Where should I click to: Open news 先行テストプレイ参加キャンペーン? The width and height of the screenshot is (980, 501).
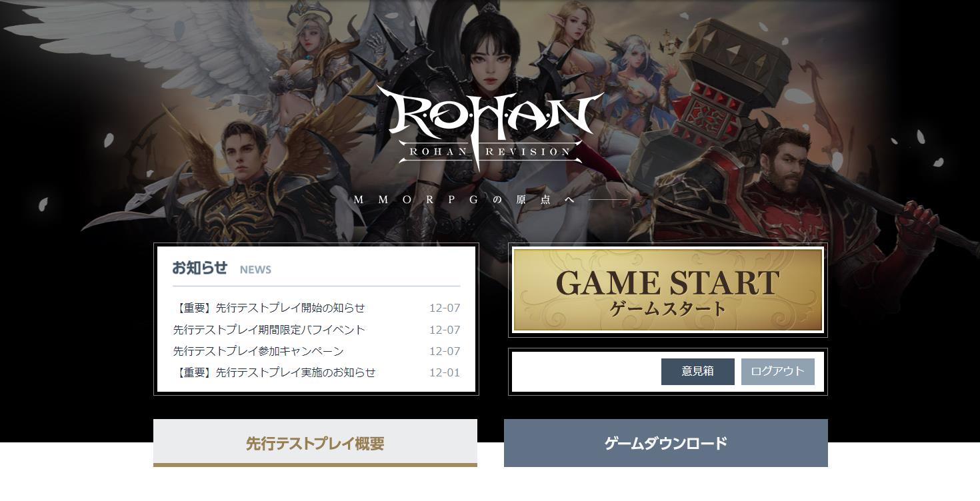pos(259,351)
